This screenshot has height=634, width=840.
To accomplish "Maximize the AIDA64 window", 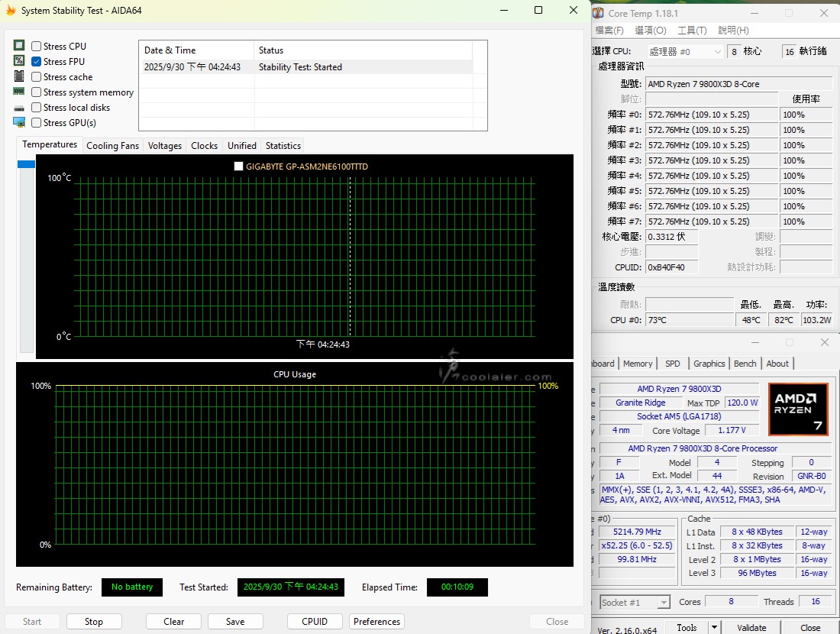I will (538, 10).
